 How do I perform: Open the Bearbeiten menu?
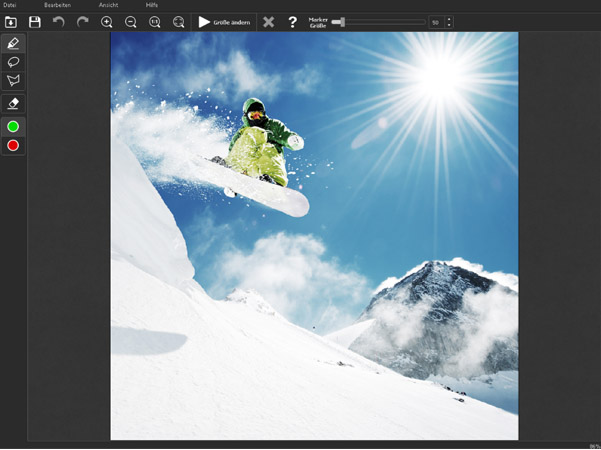(57, 5)
